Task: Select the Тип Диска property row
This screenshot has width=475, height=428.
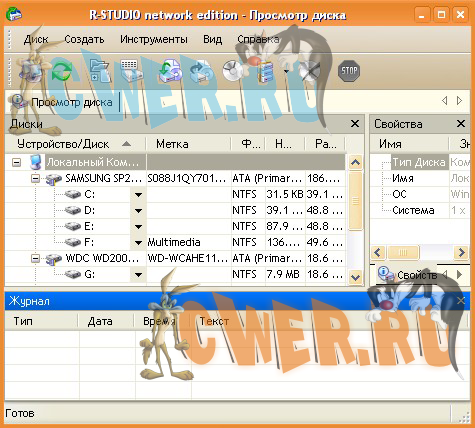Action: tap(420, 162)
